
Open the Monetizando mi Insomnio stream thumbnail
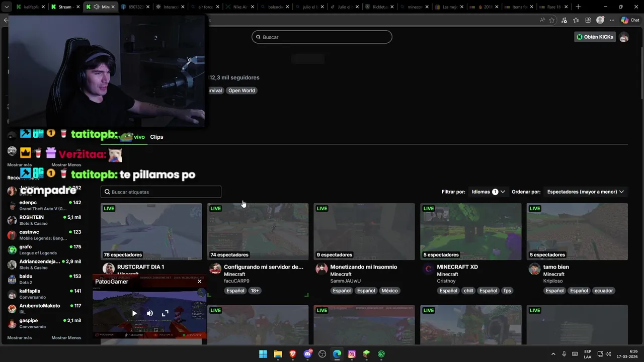coord(364,231)
